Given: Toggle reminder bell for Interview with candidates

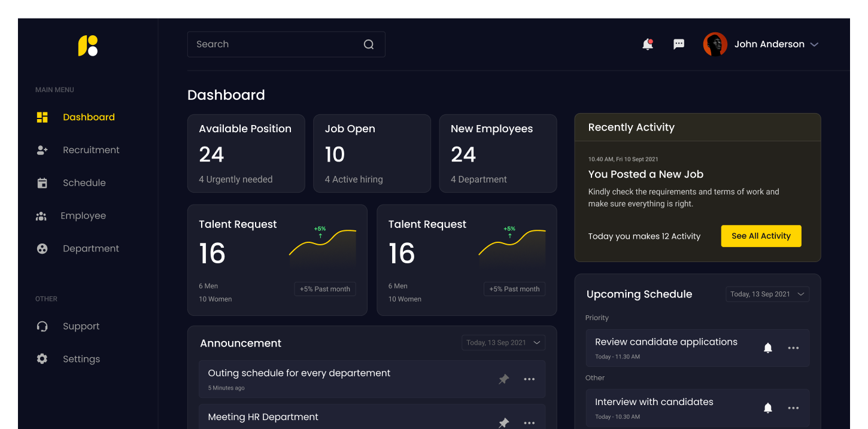Looking at the screenshot, I should point(768,408).
